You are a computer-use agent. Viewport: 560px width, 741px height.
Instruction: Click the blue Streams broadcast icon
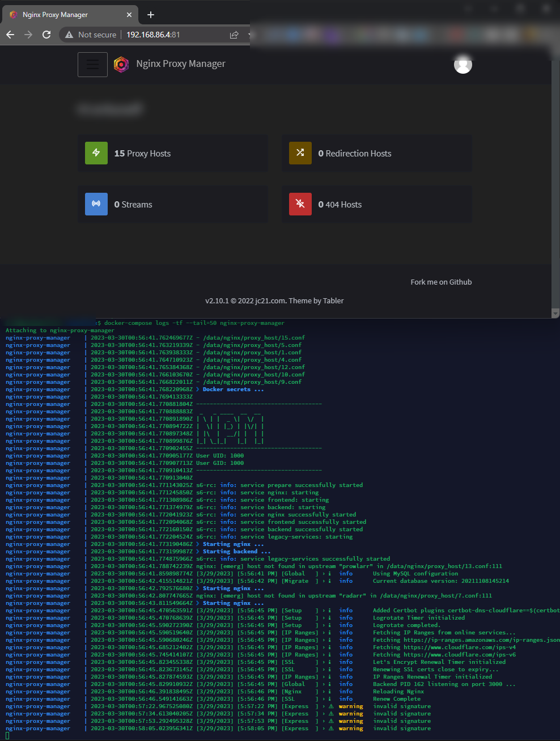96,204
